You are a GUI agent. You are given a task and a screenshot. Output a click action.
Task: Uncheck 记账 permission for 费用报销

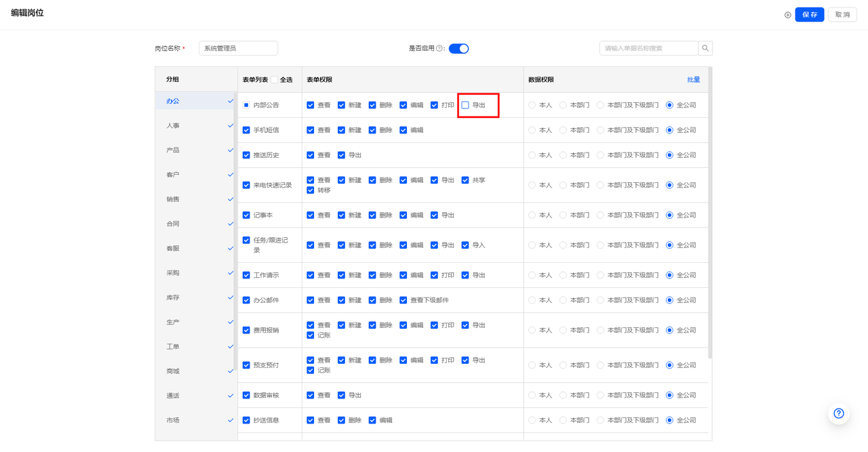tap(311, 335)
